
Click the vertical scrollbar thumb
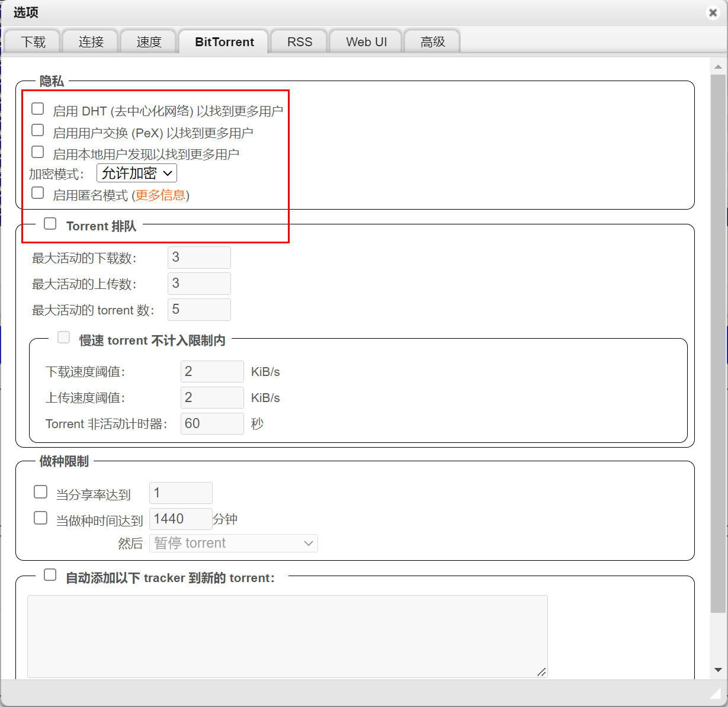pyautogui.click(x=718, y=343)
